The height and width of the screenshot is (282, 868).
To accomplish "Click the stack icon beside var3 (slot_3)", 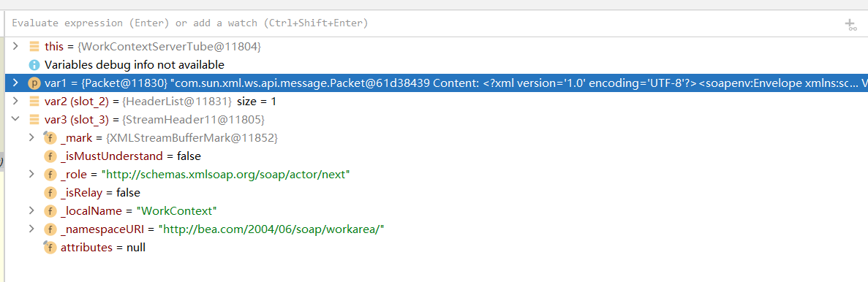I will click(34, 119).
